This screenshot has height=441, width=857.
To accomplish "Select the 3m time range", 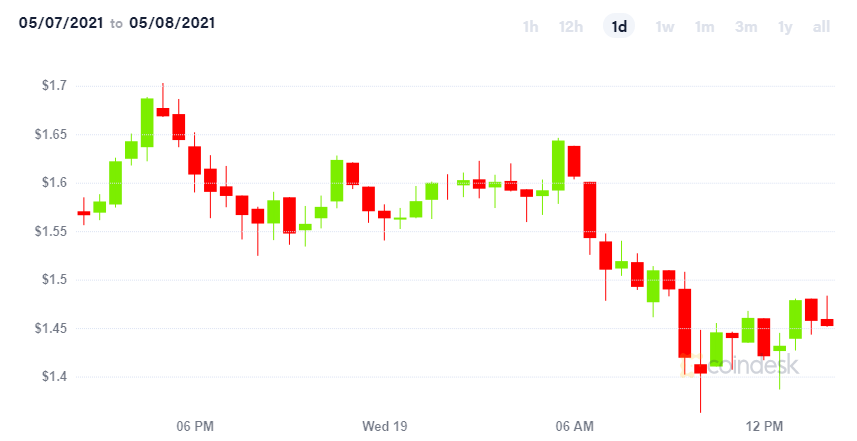I will (746, 26).
